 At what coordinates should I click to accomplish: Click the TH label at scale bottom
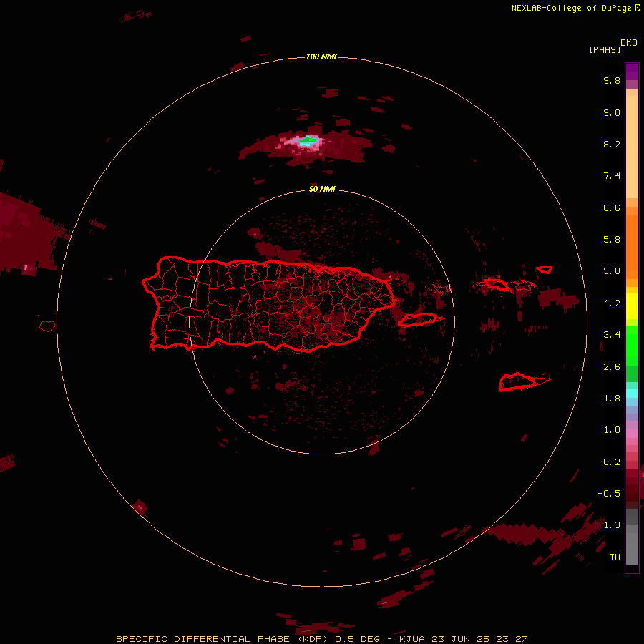pyautogui.click(x=615, y=557)
